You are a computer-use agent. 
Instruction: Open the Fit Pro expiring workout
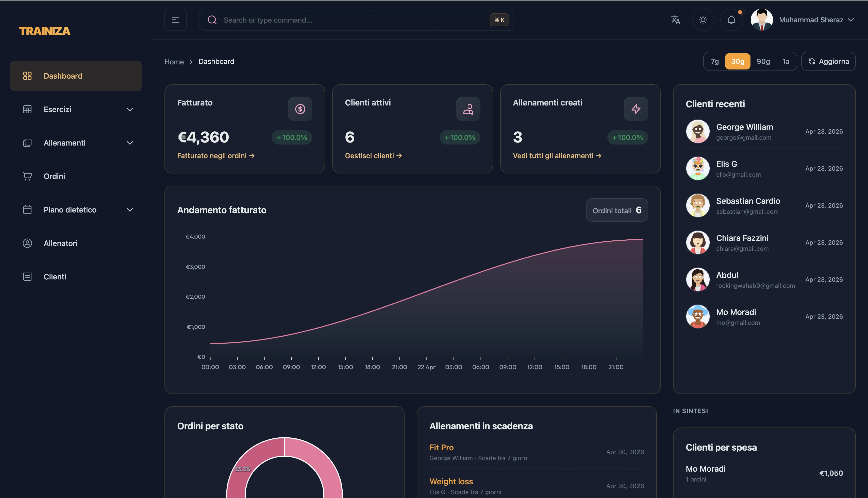tap(441, 447)
